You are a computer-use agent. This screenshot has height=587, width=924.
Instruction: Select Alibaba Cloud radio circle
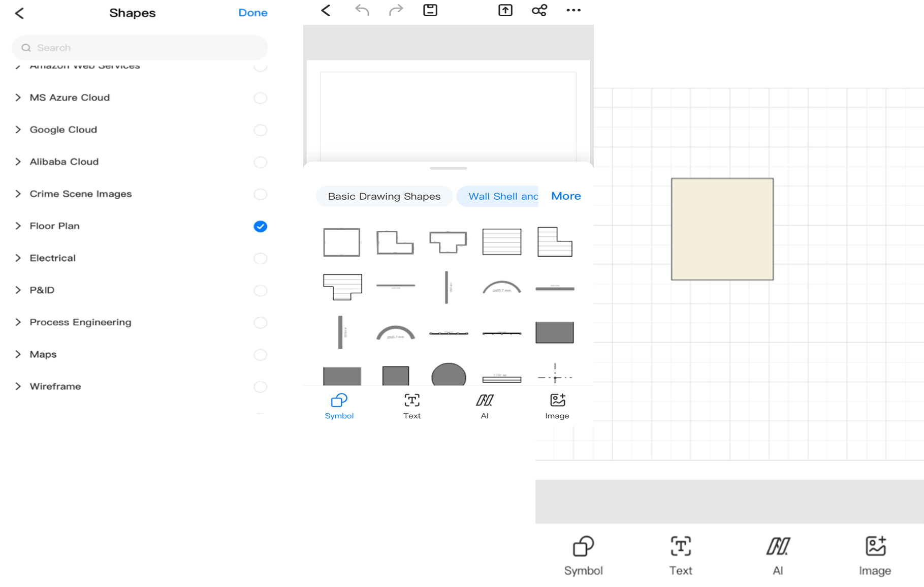[x=260, y=162]
